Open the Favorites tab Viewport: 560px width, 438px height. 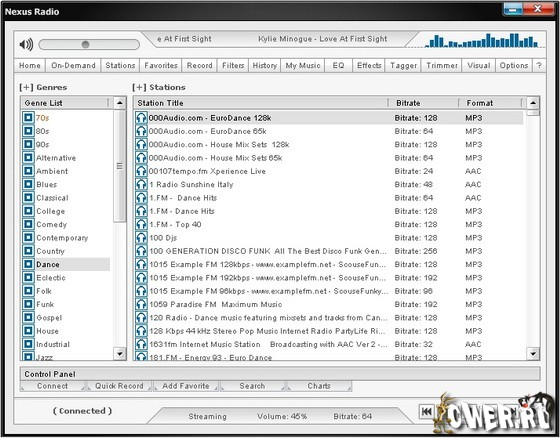pos(161,65)
